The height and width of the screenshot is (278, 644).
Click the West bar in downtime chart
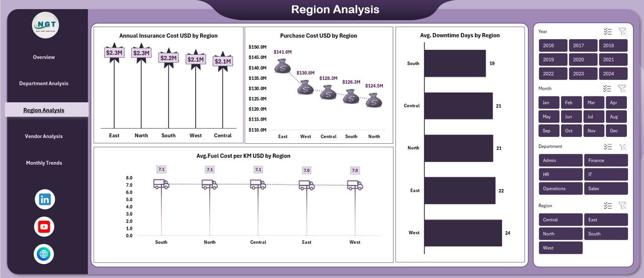(x=463, y=233)
